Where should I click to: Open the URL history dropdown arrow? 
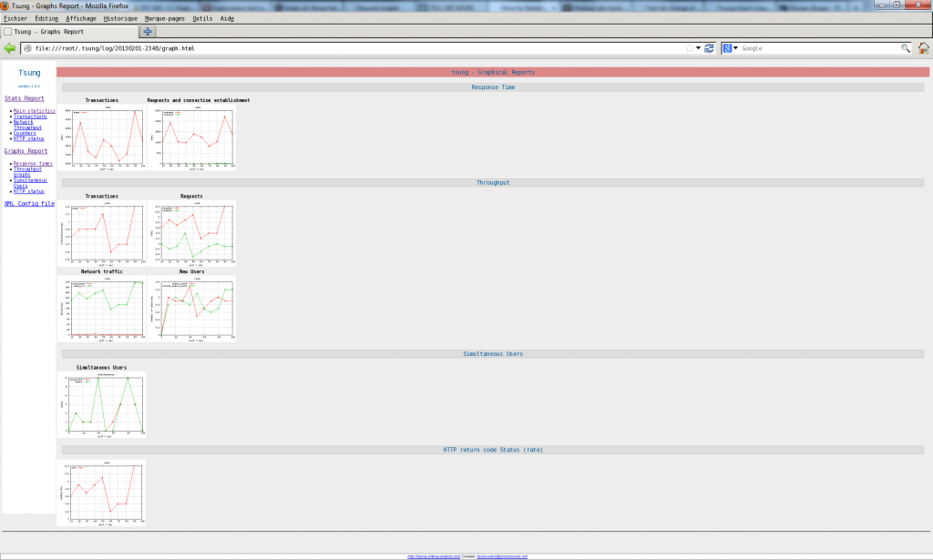pos(699,48)
